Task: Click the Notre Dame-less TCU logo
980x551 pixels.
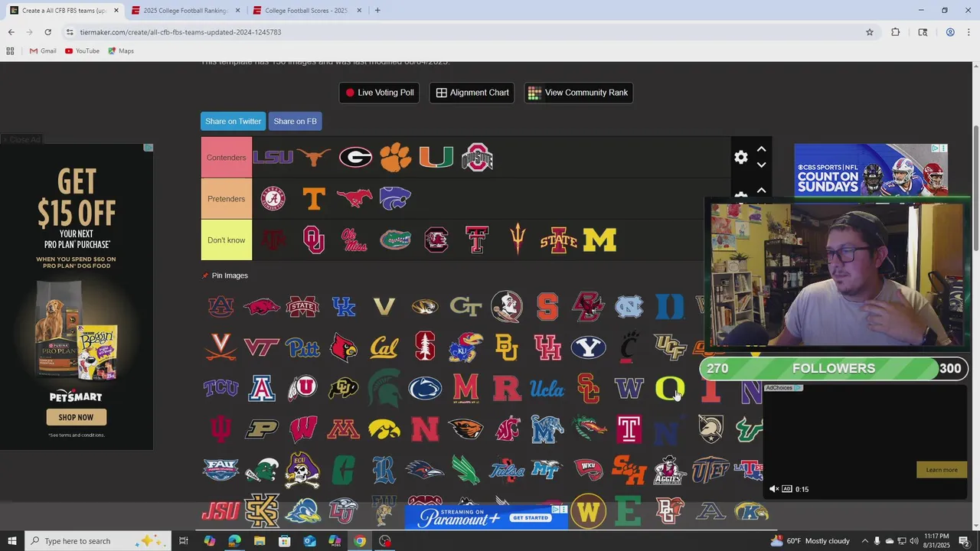Action: tap(220, 389)
